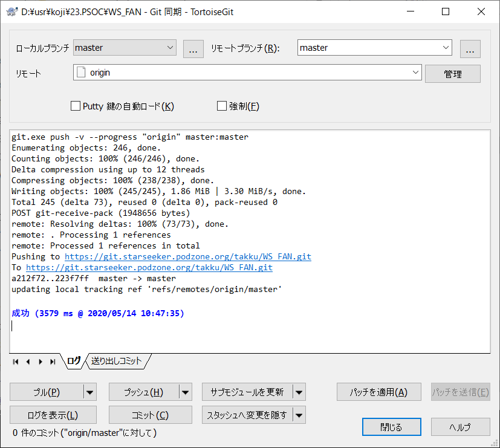Click the TortoiseGit turtle icon in title bar
This screenshot has width=500, height=448.
11,11
